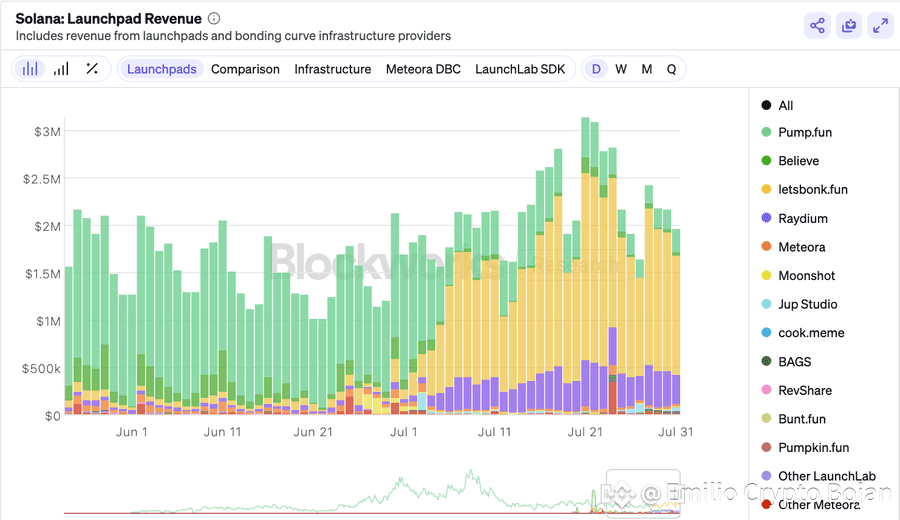Toggle RevShare series in legend
Image resolution: width=900 pixels, height=520 pixels.
coord(796,390)
